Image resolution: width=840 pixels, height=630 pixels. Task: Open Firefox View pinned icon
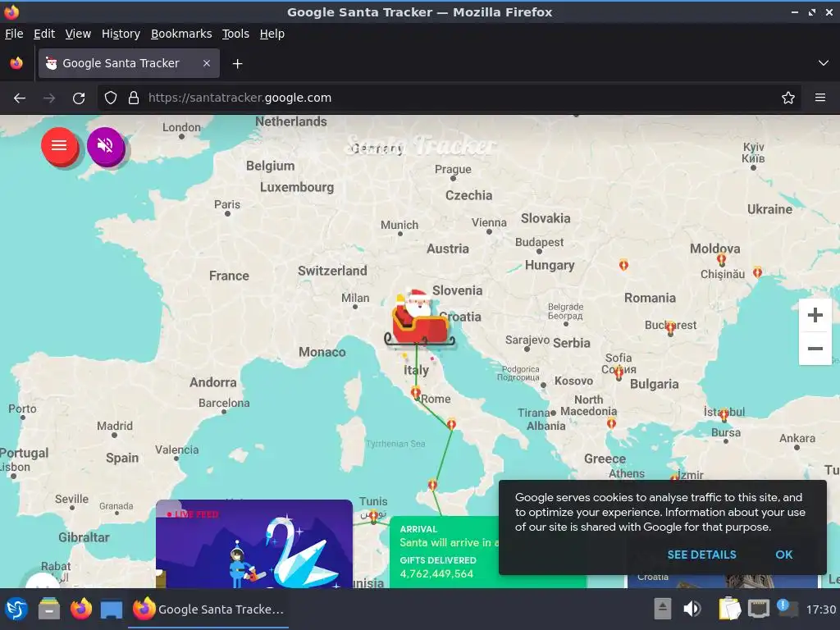click(x=16, y=63)
